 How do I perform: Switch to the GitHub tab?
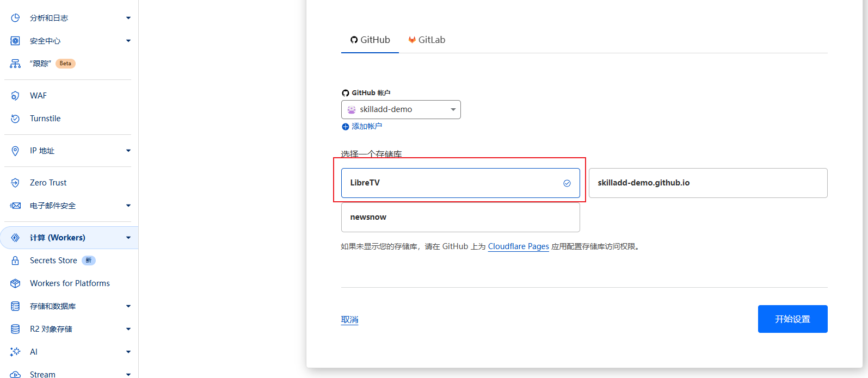click(x=370, y=40)
